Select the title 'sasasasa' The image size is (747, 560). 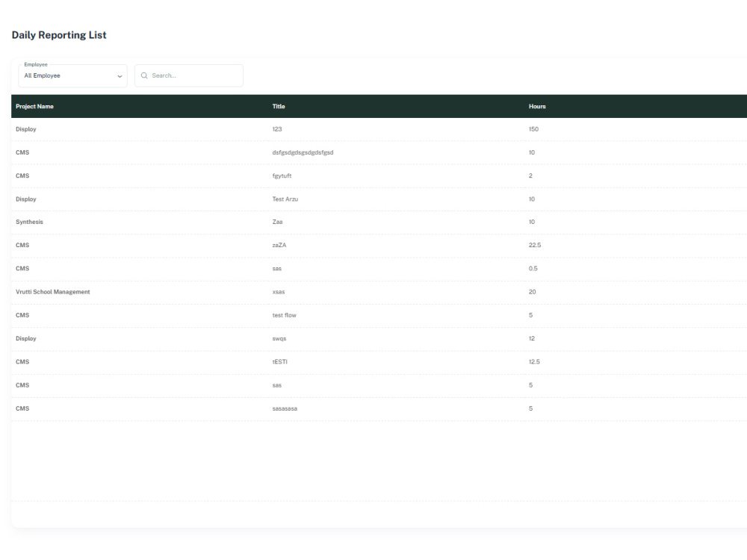click(x=285, y=408)
